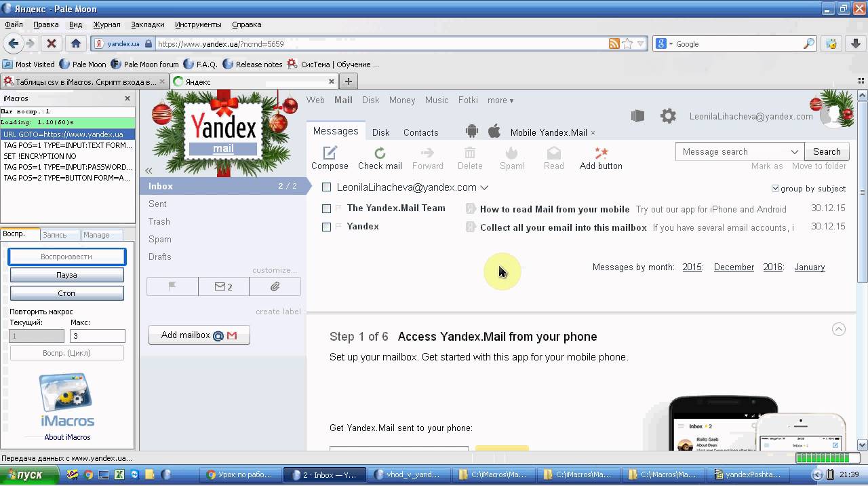
Task: Go back using the browser back arrow
Action: 13,43
